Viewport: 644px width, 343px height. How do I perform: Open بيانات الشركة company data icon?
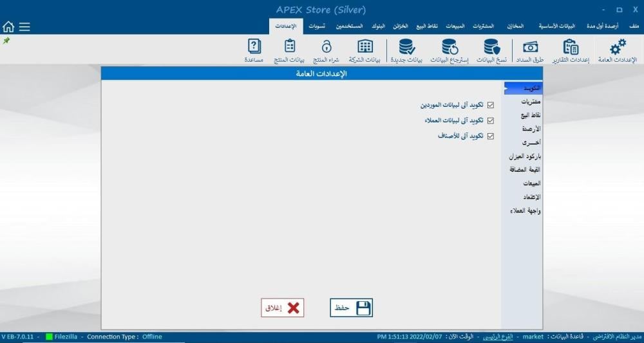point(365,48)
